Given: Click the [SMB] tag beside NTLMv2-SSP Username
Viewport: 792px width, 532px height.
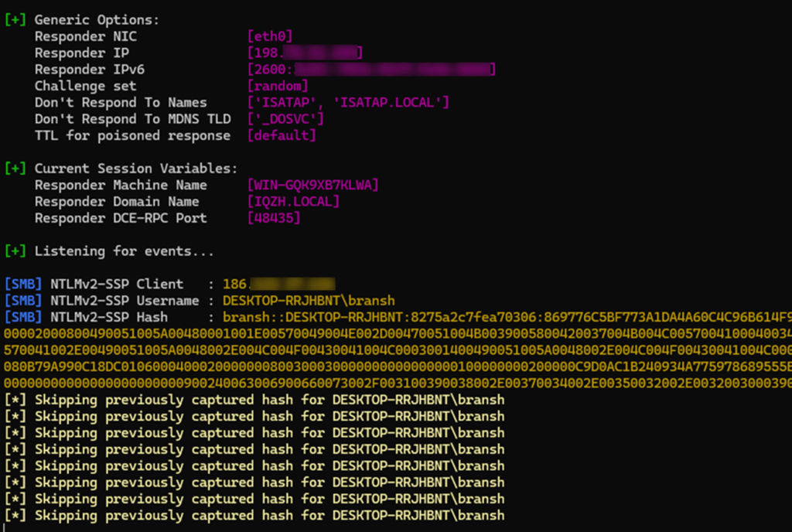Looking at the screenshot, I should click(x=23, y=301).
